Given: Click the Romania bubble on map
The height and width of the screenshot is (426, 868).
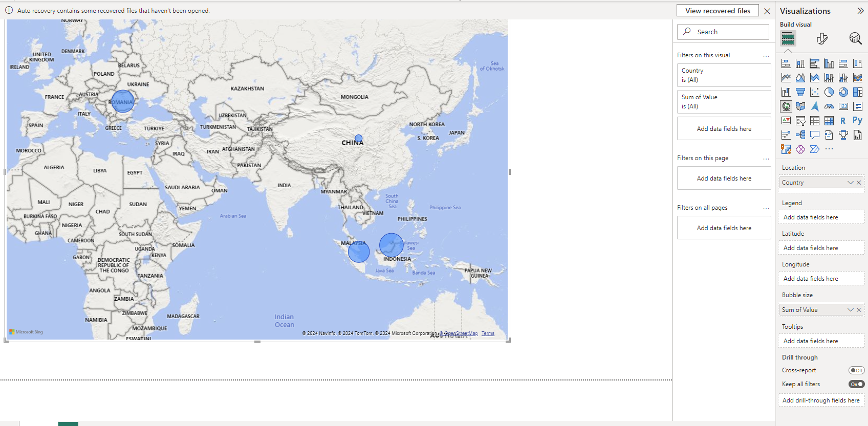Looking at the screenshot, I should (x=123, y=101).
